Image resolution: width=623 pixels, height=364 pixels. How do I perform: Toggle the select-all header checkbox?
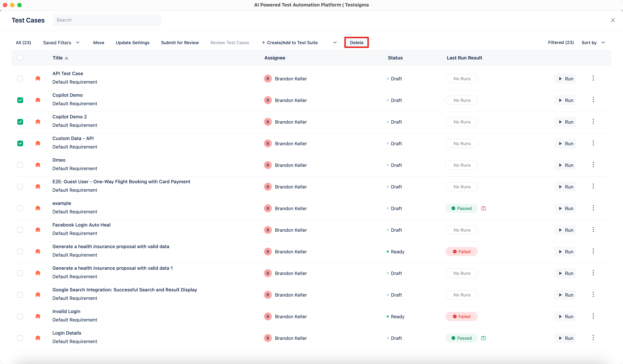click(20, 58)
